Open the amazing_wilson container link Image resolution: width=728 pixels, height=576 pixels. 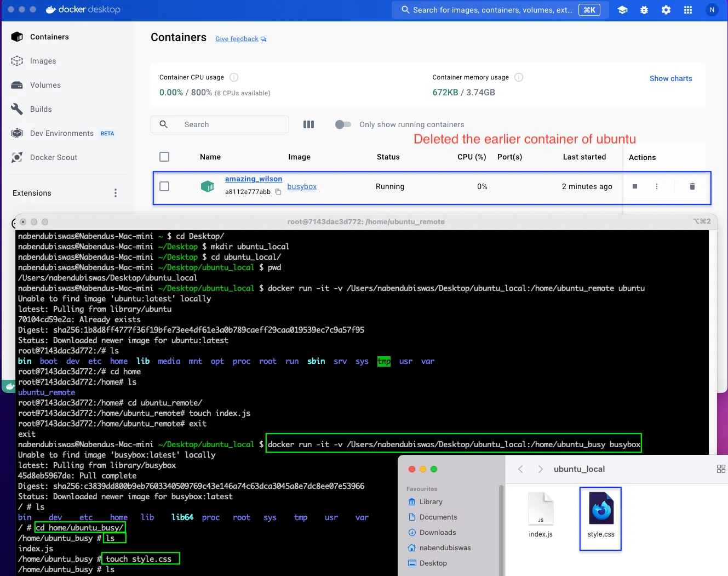[254, 179]
